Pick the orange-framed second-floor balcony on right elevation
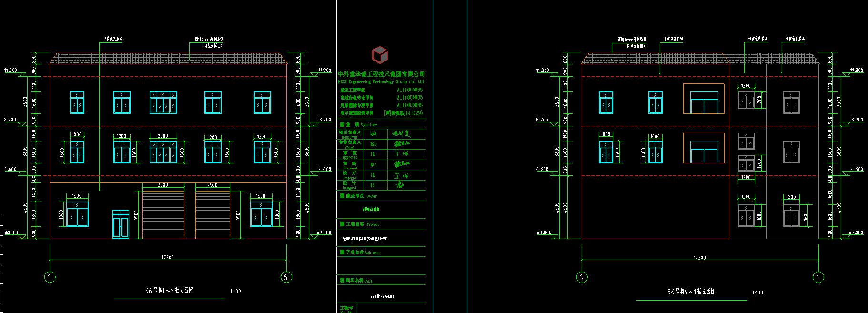This screenshot has width=868, height=313. pyautogui.click(x=704, y=148)
